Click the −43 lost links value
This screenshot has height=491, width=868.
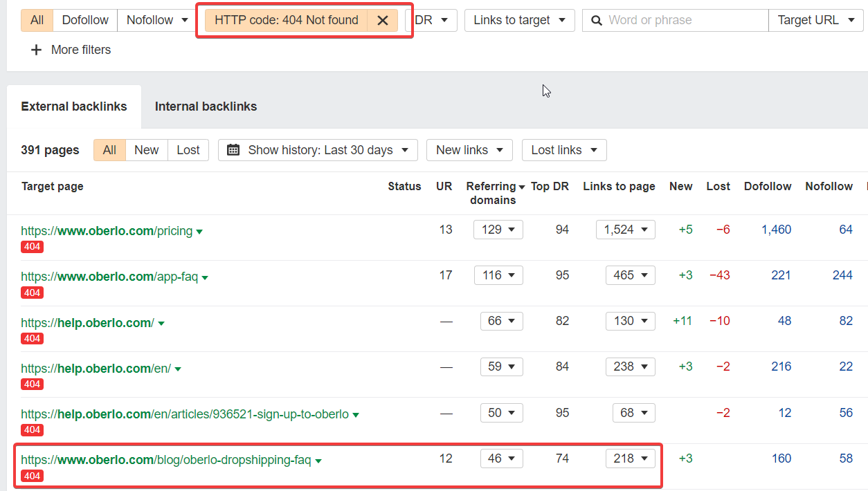click(720, 275)
